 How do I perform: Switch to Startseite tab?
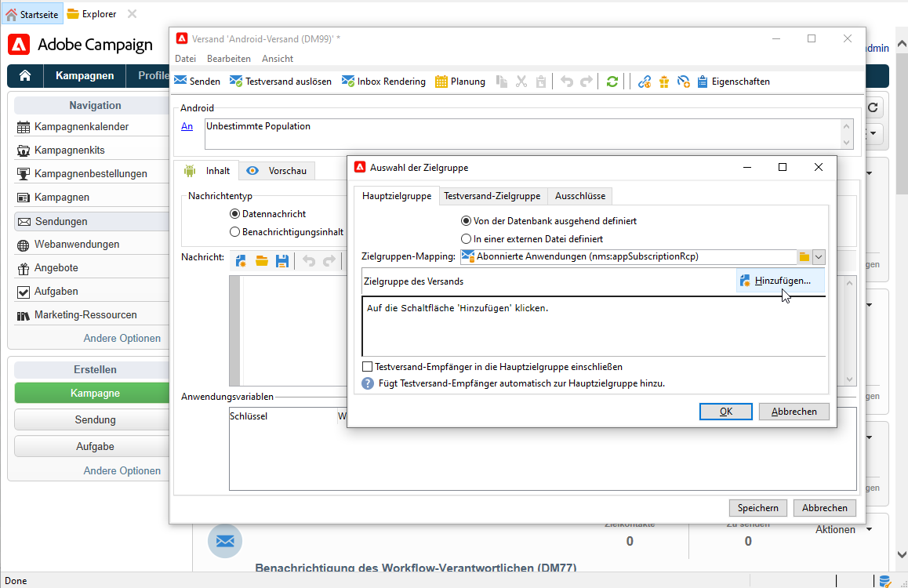coord(32,14)
